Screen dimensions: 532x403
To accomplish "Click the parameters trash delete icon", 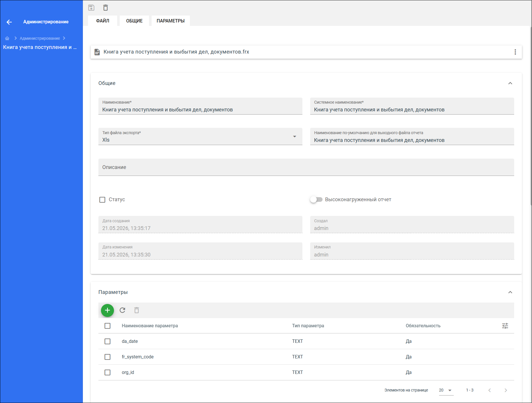I will click(137, 310).
